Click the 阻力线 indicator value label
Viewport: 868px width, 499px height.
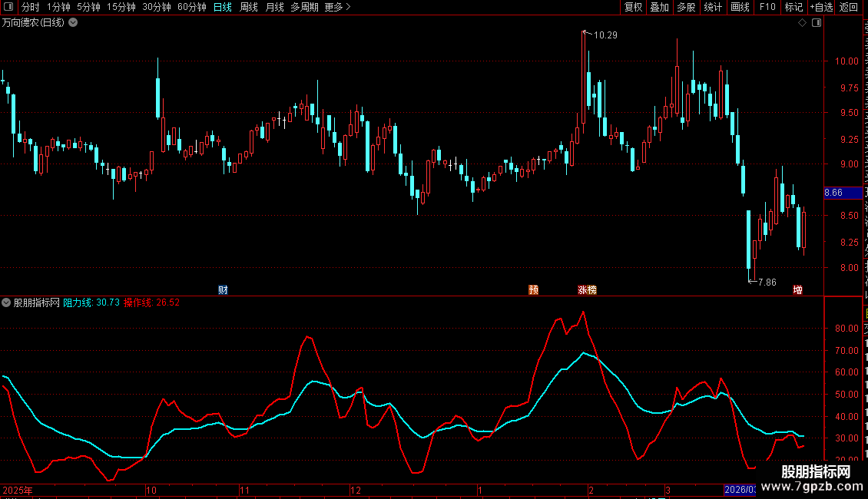pos(91,302)
